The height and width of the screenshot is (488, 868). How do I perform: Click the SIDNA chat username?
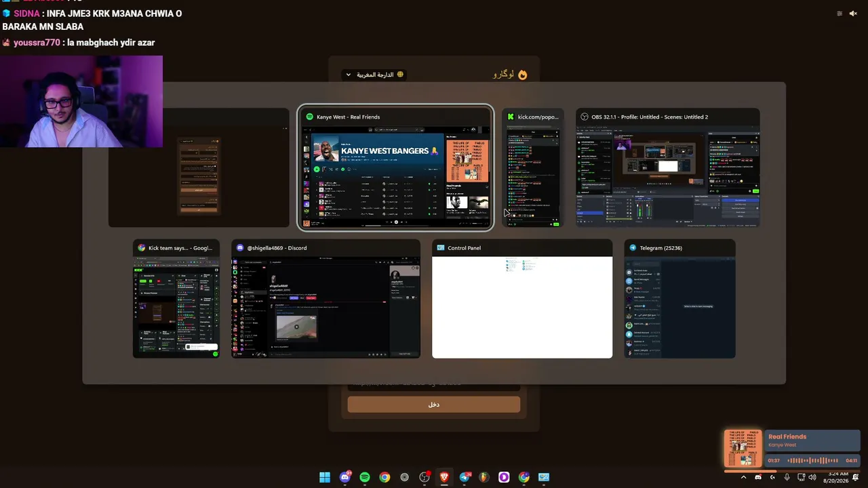tap(26, 14)
